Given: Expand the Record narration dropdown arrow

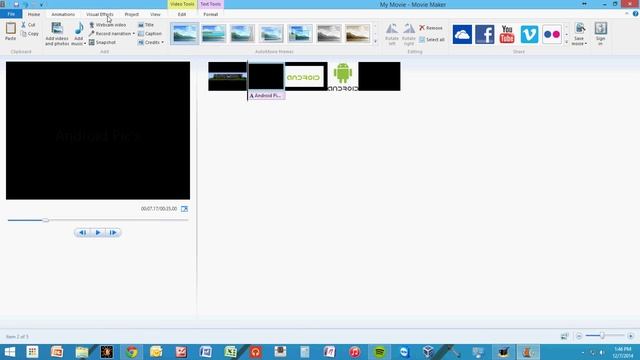Looking at the screenshot, I should [x=133, y=33].
